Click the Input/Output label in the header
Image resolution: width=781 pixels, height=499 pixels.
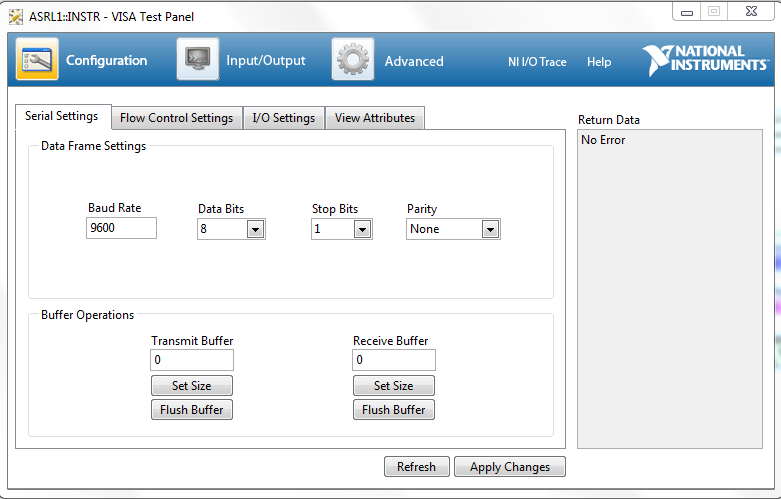point(265,60)
